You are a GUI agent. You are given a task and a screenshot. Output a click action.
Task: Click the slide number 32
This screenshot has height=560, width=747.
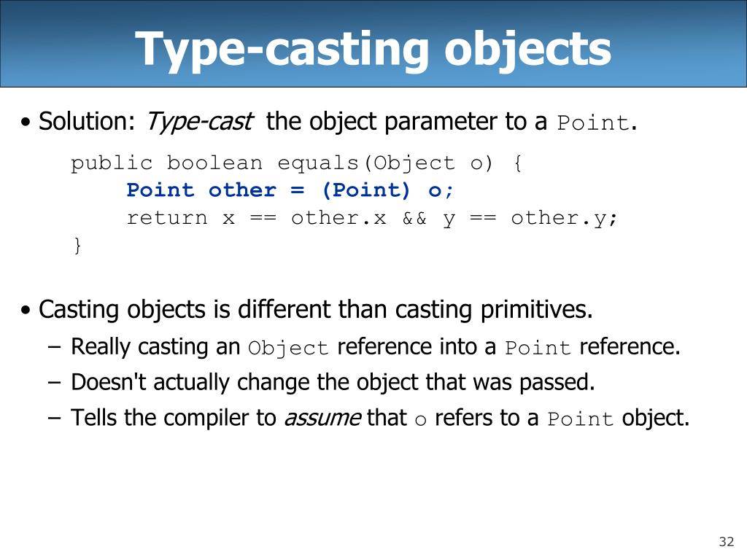pos(727,542)
